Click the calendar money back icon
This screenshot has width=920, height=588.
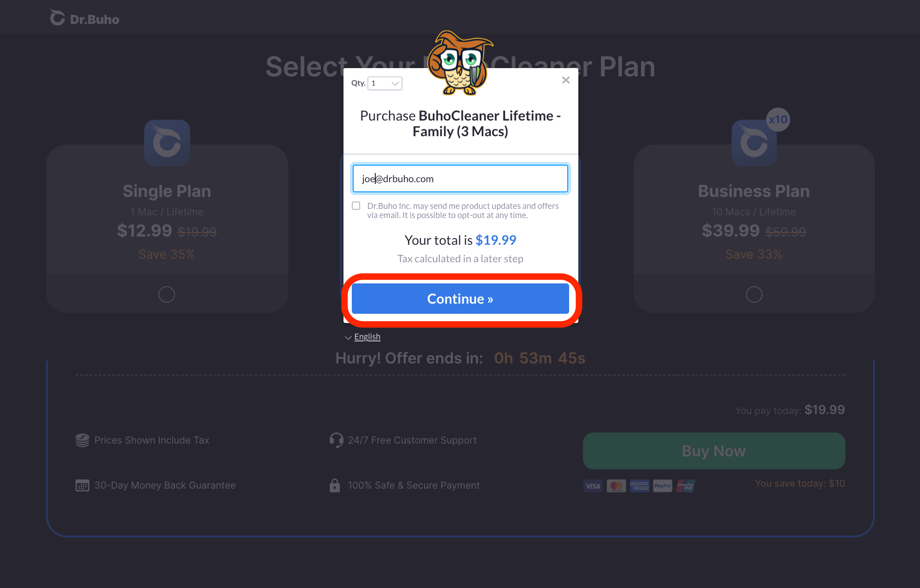82,485
